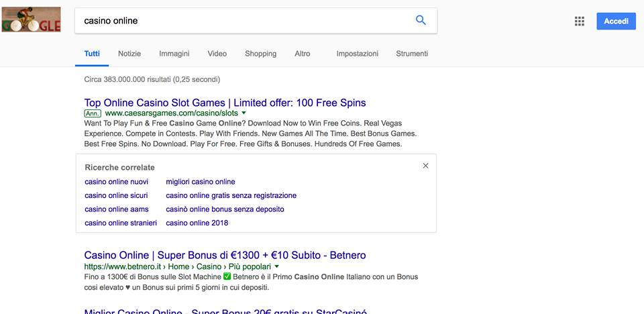The image size is (644, 314).
Task: Select the Shopping tab
Action: [x=260, y=54]
